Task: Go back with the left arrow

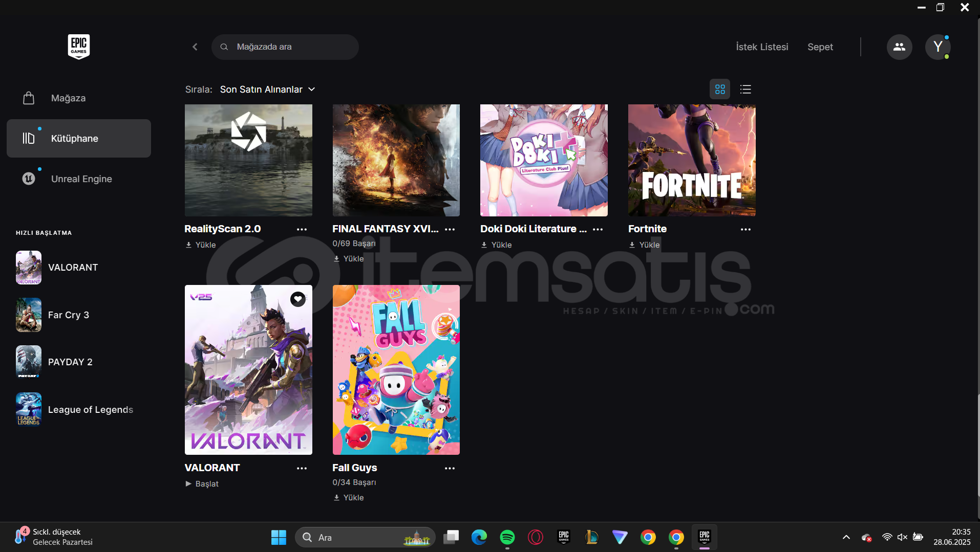Action: coord(195,47)
